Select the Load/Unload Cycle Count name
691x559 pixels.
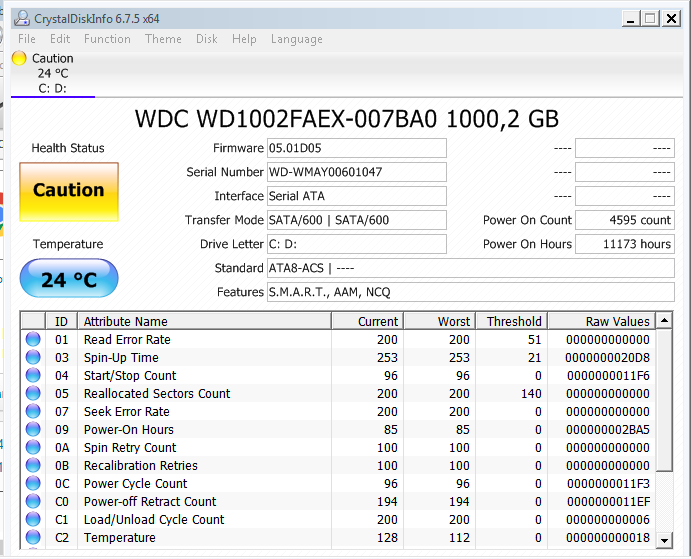coord(154,519)
